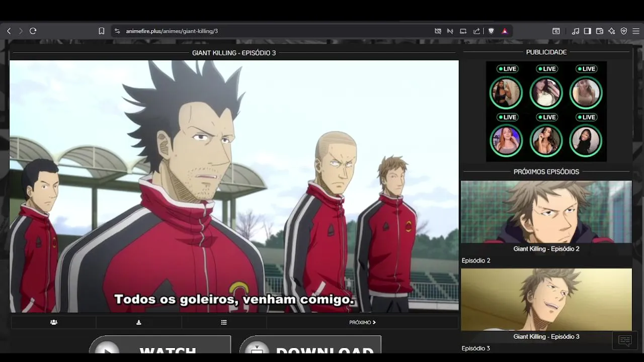The width and height of the screenshot is (644, 362).
Task: Open the Brave VPN shield icon
Action: [x=624, y=31]
